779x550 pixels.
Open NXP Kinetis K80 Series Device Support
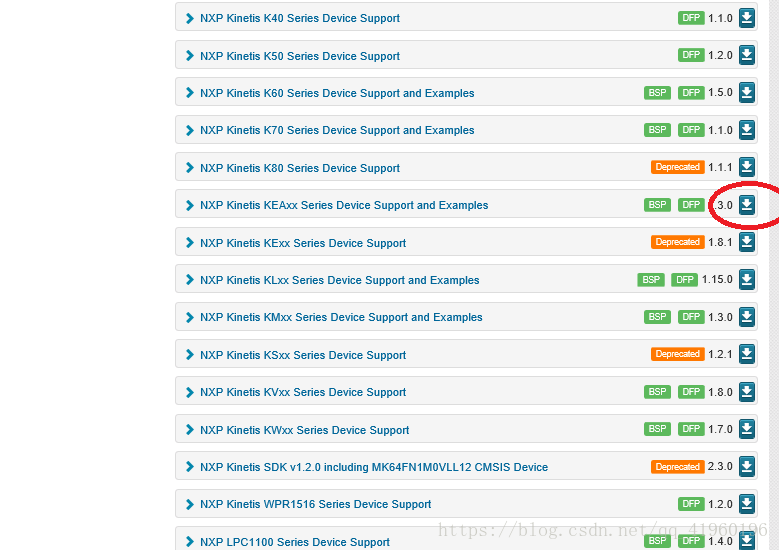[x=300, y=168]
